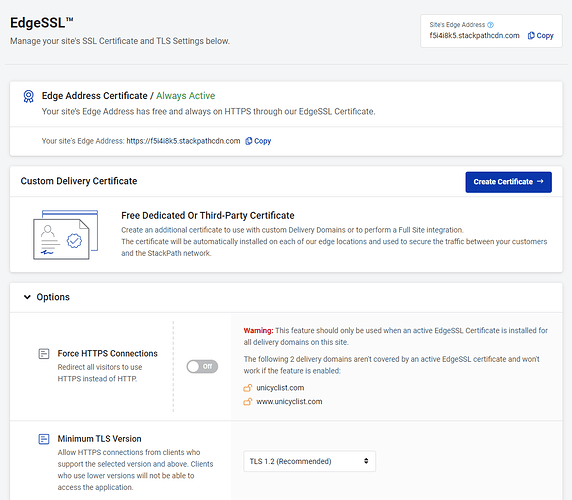The height and width of the screenshot is (500, 572).
Task: Click the Minimum TLS Version list icon
Action: click(x=44, y=439)
